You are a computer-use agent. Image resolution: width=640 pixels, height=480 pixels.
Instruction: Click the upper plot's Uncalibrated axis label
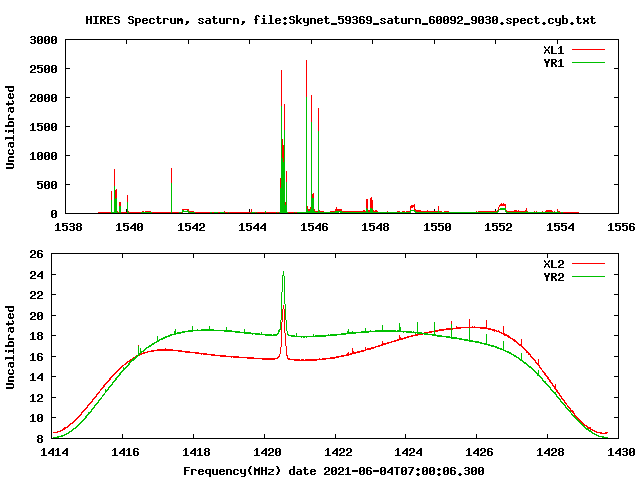pyautogui.click(x=11, y=127)
